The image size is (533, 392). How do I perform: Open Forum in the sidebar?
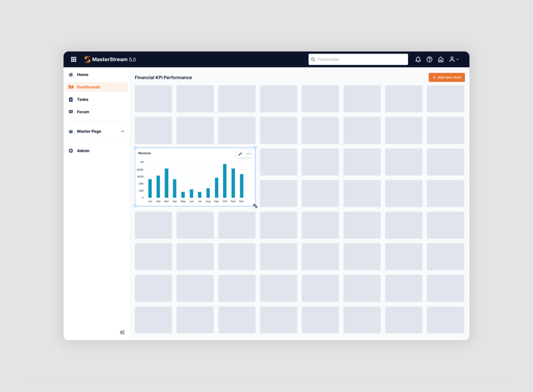click(97, 112)
